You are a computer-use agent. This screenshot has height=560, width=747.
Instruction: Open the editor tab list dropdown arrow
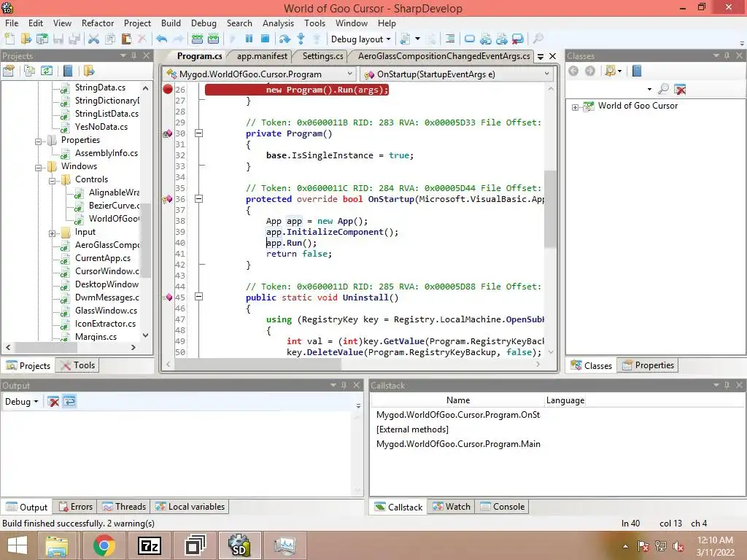541,56
